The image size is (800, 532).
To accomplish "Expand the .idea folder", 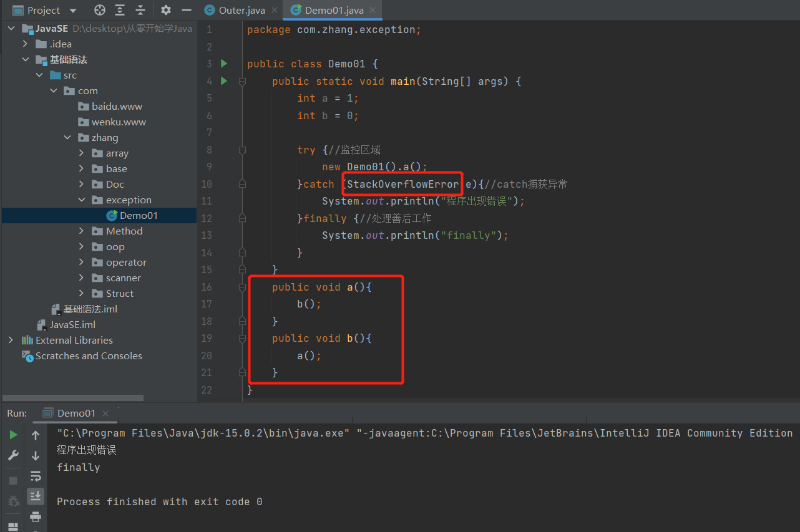I will tap(25, 44).
